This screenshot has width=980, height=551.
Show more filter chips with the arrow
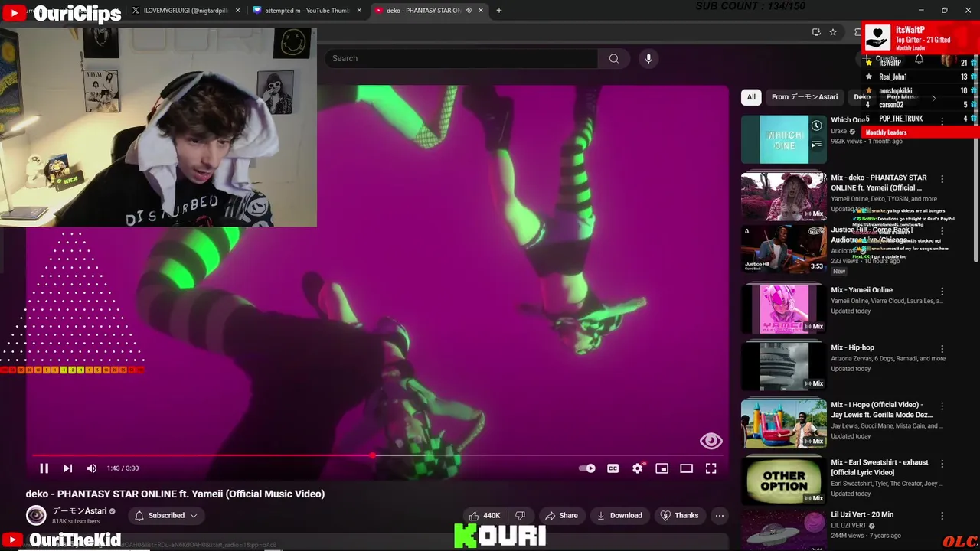[x=933, y=98]
